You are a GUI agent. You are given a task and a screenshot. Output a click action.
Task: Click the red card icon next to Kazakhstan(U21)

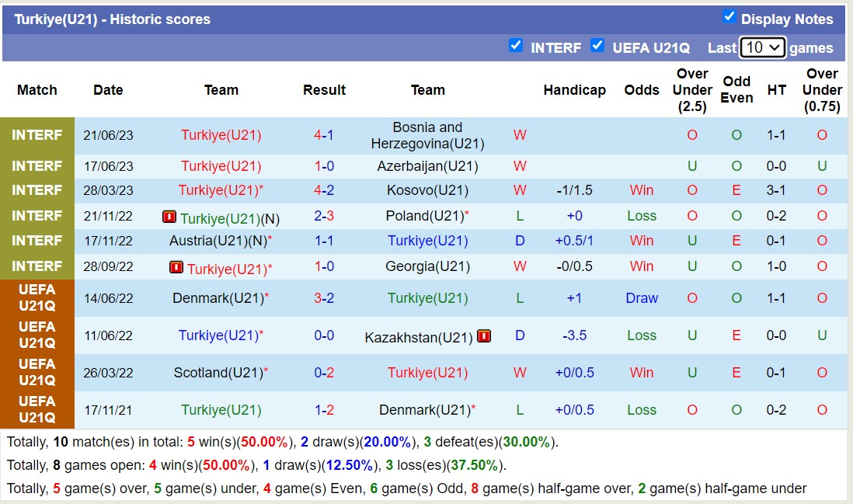486,335
